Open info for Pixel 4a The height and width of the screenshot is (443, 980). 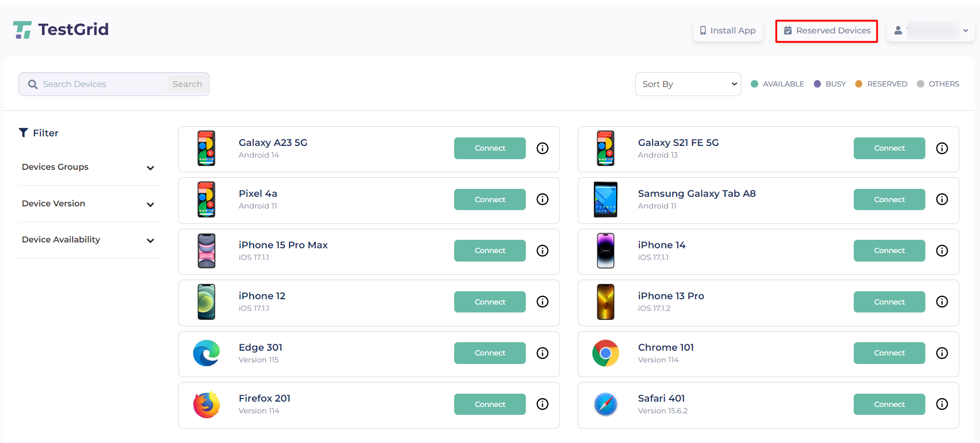pos(542,199)
